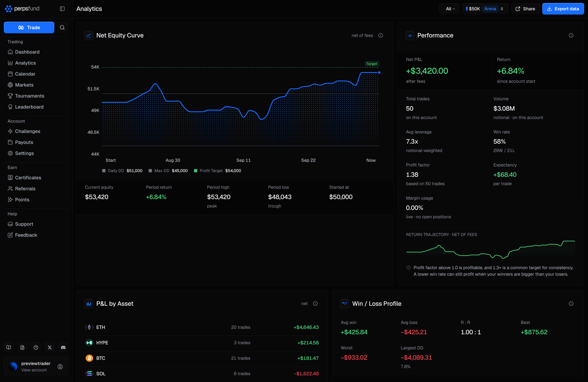Open the $50K Arena account selector

pyautogui.click(x=485, y=9)
